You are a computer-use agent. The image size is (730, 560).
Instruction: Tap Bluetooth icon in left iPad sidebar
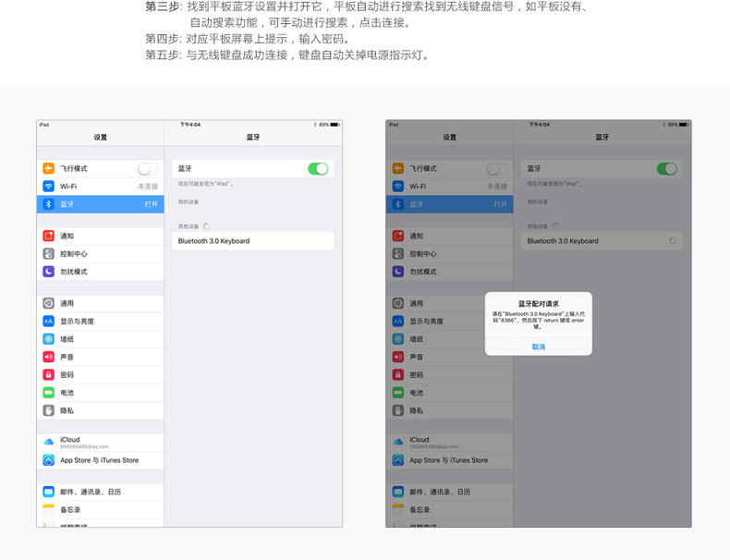click(x=48, y=204)
